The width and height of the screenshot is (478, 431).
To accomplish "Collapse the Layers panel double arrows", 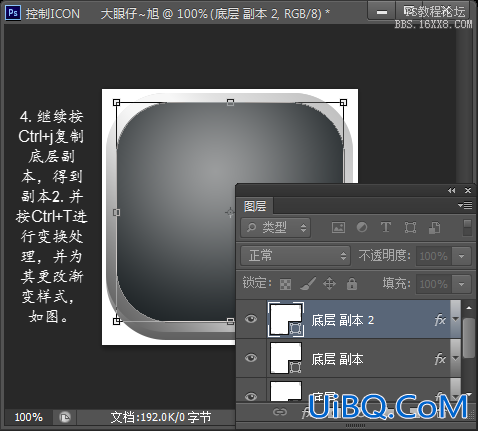I will [x=452, y=191].
